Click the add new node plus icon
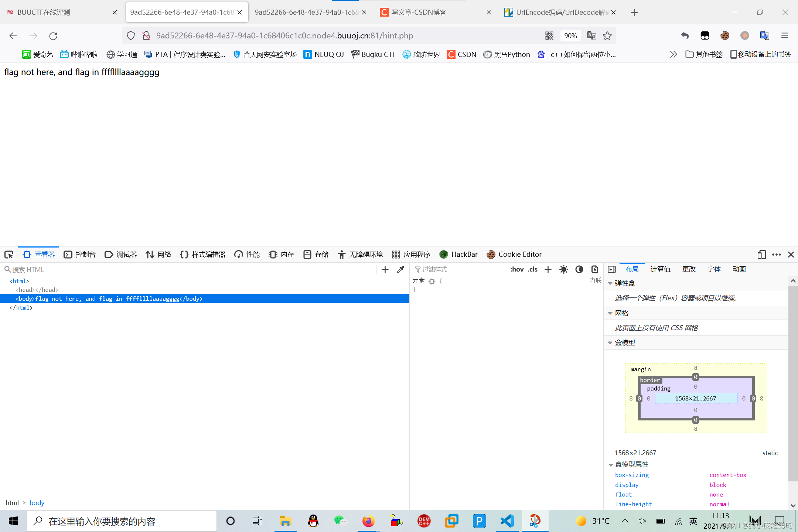Viewport: 798px width, 532px height. point(385,270)
